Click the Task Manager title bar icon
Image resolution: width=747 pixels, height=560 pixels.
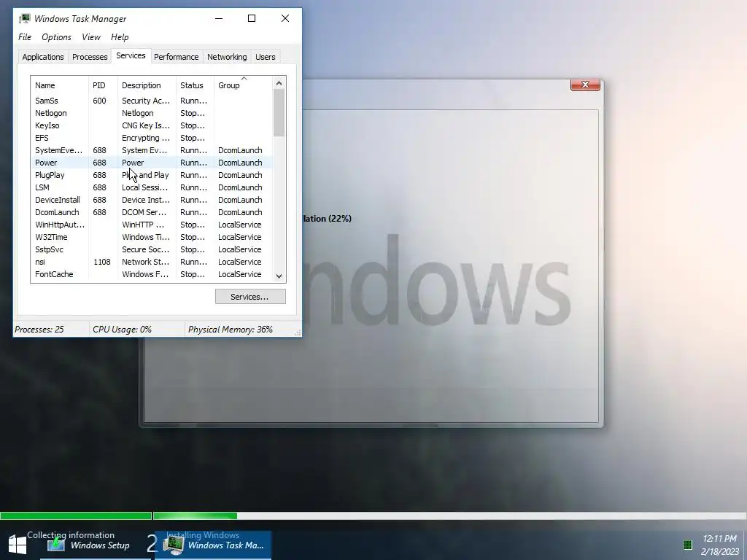(x=25, y=18)
